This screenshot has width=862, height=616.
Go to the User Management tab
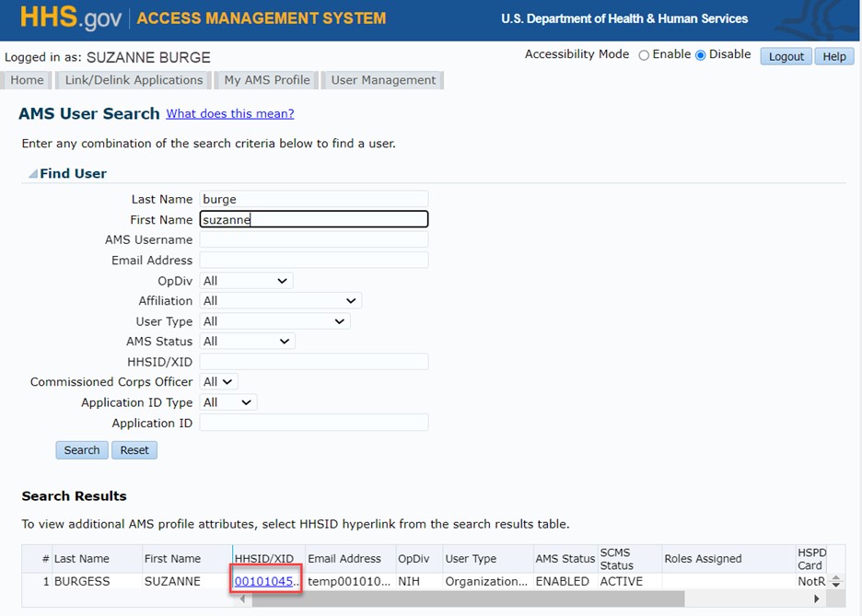coord(383,80)
